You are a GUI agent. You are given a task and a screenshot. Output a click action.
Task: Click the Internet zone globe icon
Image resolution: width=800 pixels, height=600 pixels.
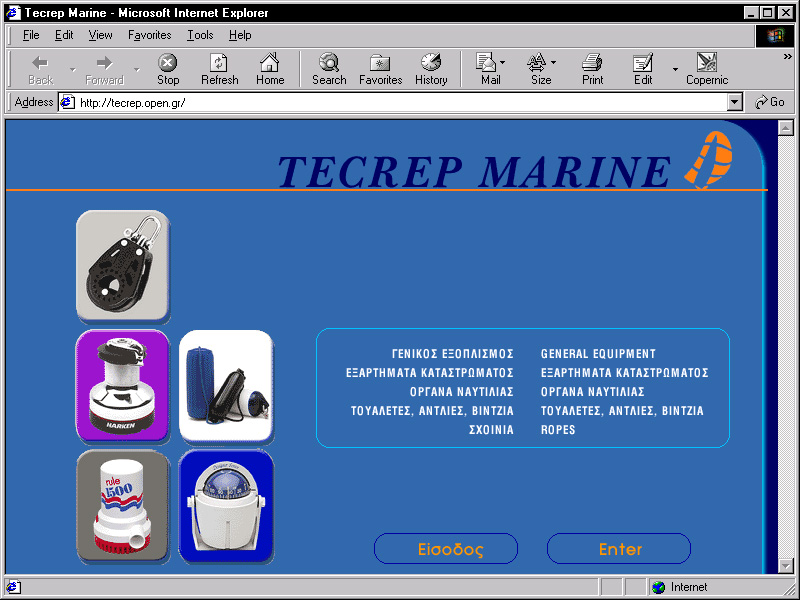659,587
